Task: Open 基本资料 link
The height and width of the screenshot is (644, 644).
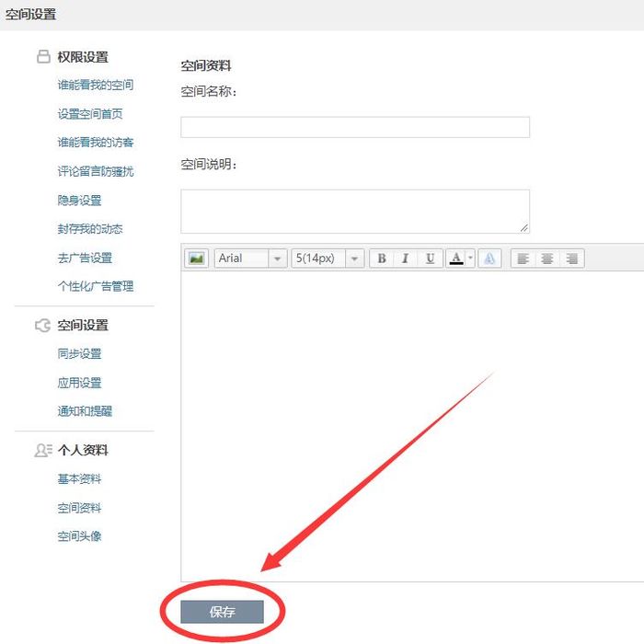Action: (79, 479)
